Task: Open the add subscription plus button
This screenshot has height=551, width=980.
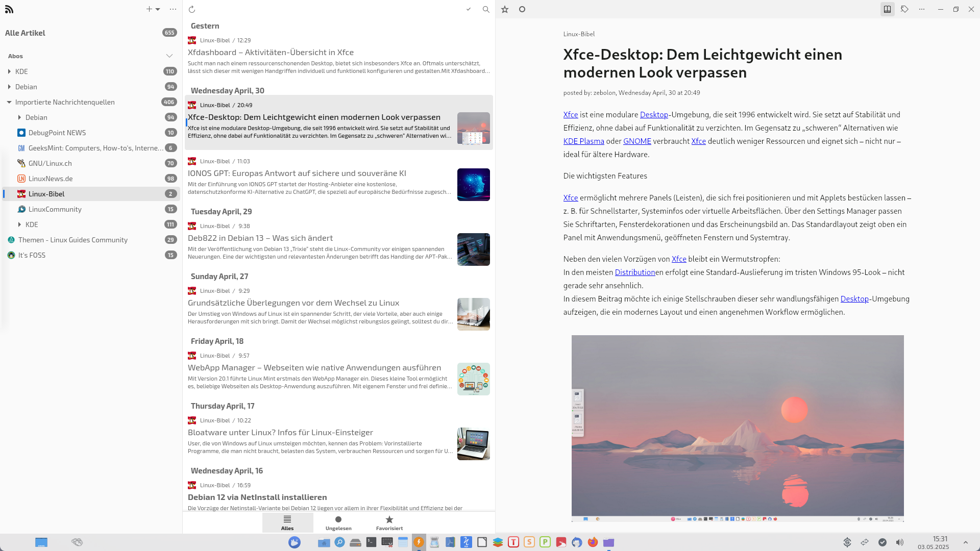Action: coord(149,9)
